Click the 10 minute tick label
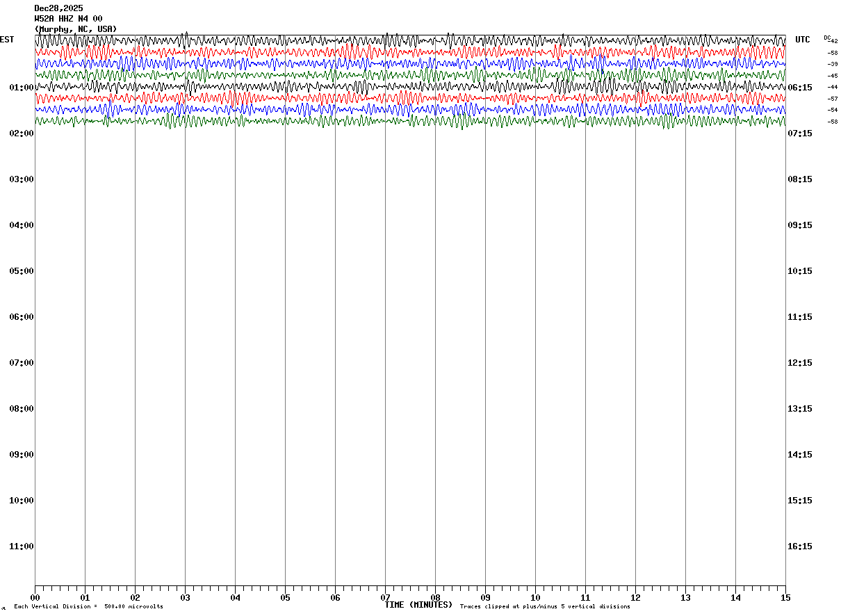This screenshot has width=841, height=616. pyautogui.click(x=535, y=597)
